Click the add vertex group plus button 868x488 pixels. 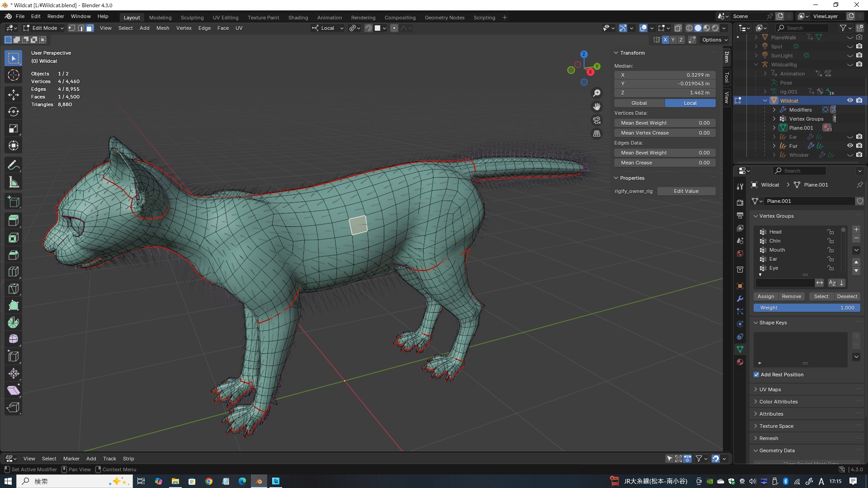[x=856, y=230]
